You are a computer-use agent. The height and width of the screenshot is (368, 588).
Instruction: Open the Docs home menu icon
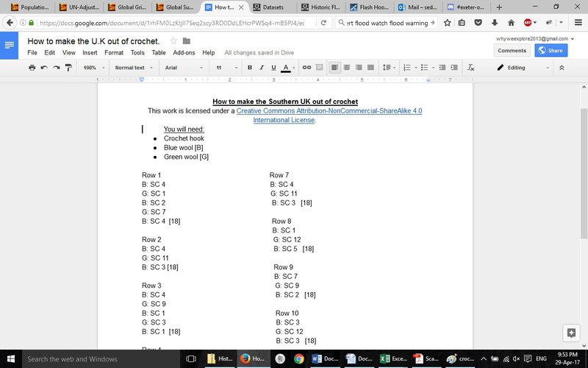click(10, 46)
